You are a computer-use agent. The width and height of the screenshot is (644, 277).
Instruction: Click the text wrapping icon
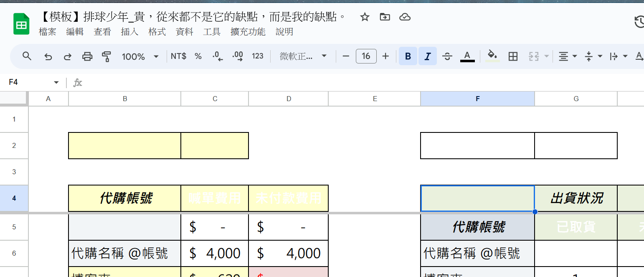coord(614,56)
